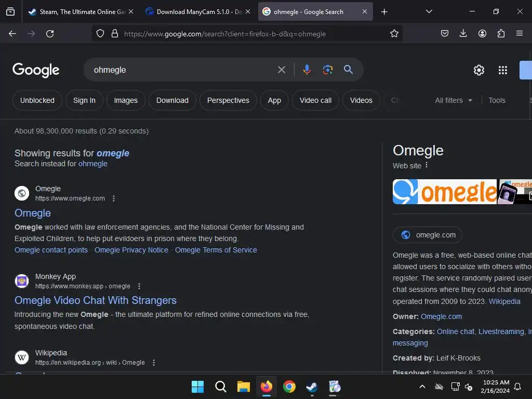Open Google quick settings gear

coord(478,70)
